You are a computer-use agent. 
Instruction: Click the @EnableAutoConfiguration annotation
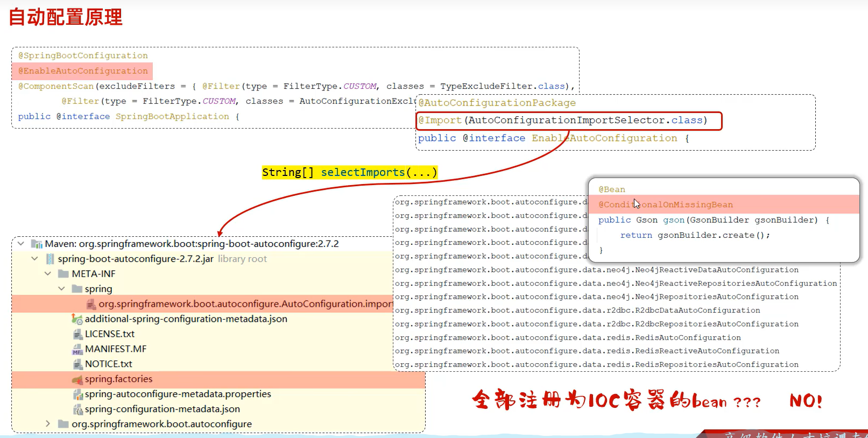click(x=83, y=71)
